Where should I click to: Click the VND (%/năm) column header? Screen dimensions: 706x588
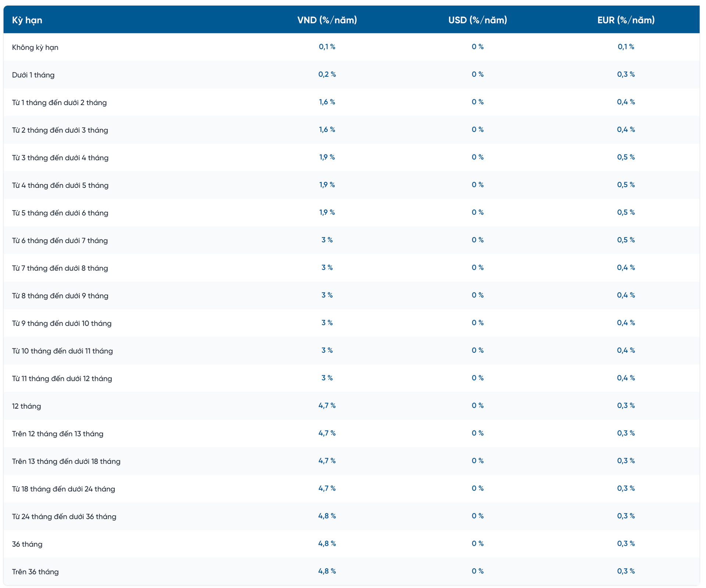tap(327, 20)
